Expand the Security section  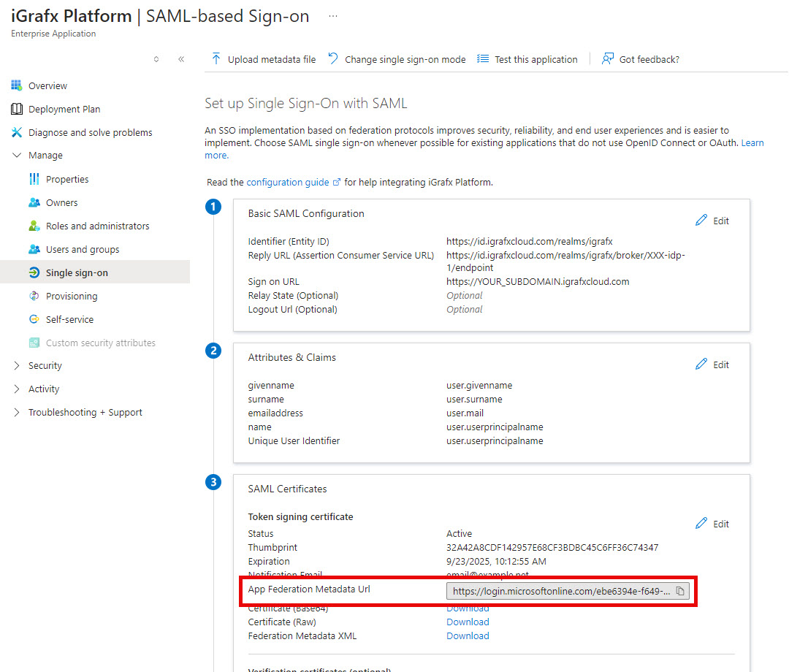coord(17,366)
